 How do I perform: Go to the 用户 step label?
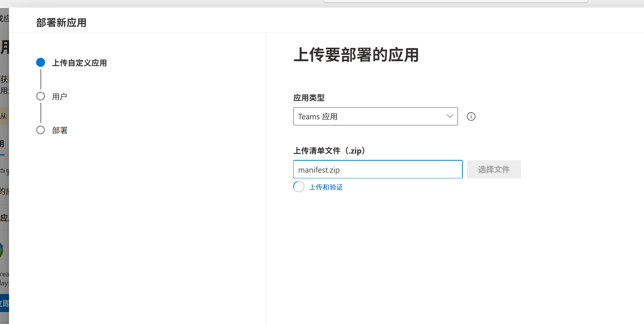[x=59, y=96]
